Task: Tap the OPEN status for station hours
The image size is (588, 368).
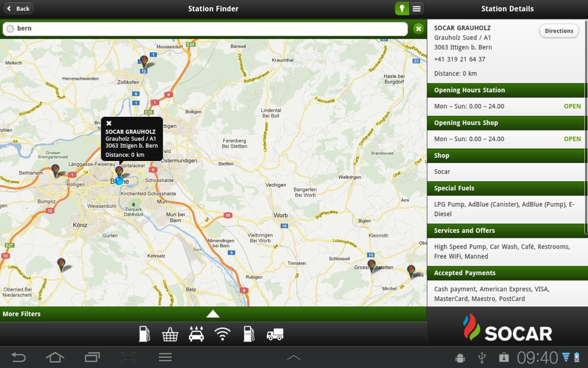Action: 572,106
